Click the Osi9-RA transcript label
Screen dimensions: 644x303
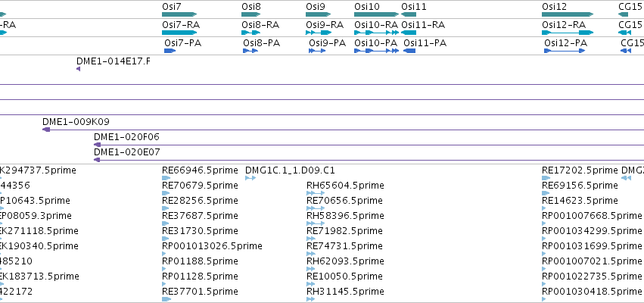click(325, 25)
